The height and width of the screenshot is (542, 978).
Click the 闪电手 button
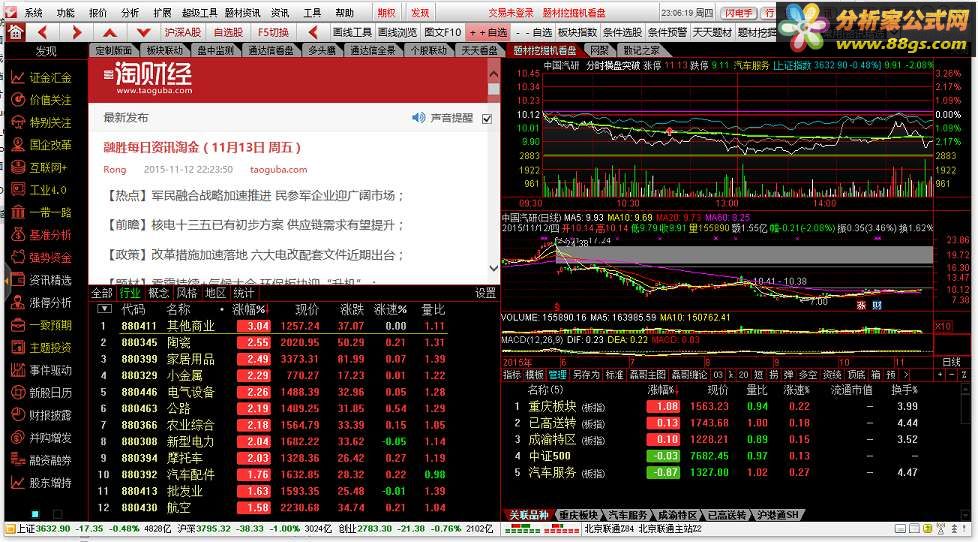point(738,12)
